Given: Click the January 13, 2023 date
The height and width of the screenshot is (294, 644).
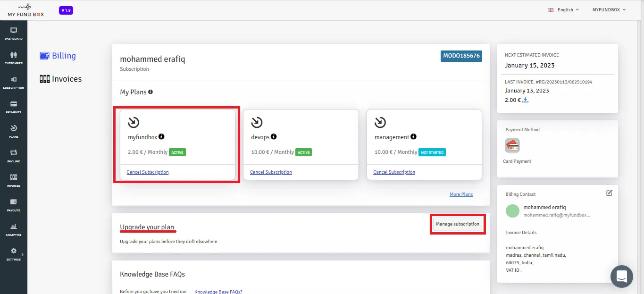Looking at the screenshot, I should pos(527,91).
